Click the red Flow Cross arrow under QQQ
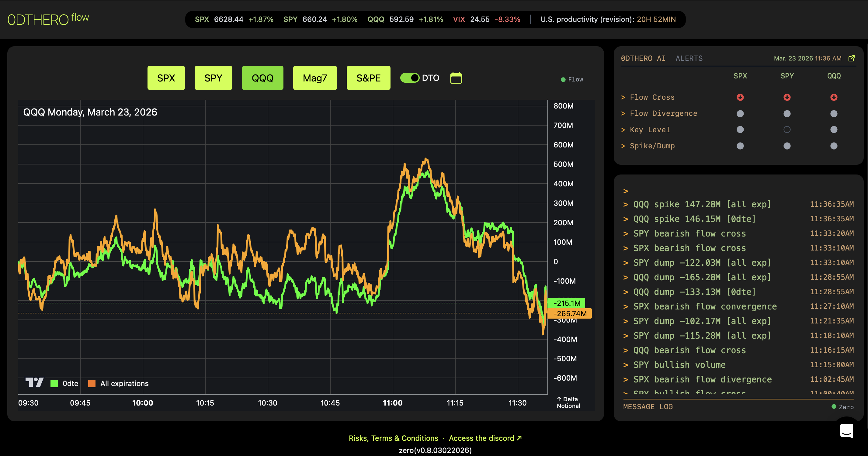The height and width of the screenshot is (456, 868). pos(834,97)
